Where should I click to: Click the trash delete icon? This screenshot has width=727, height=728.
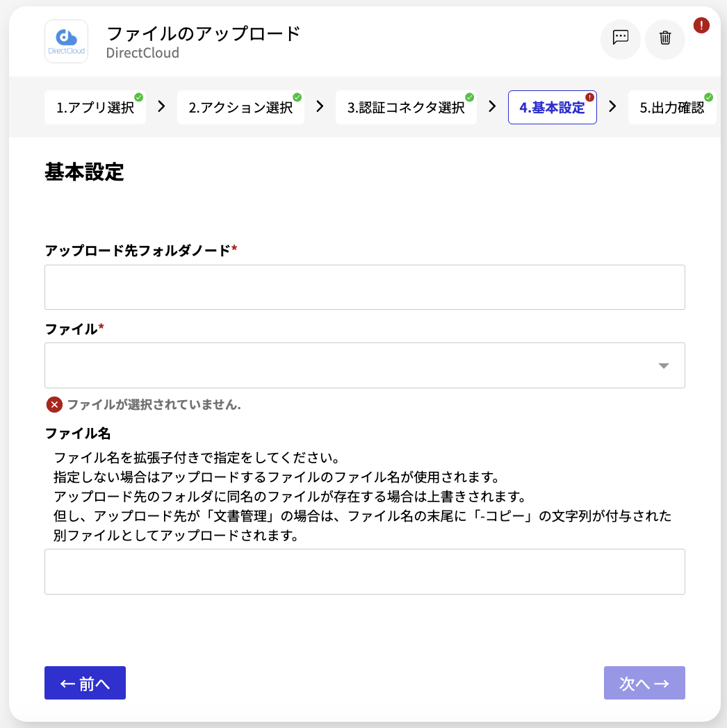[x=664, y=38]
